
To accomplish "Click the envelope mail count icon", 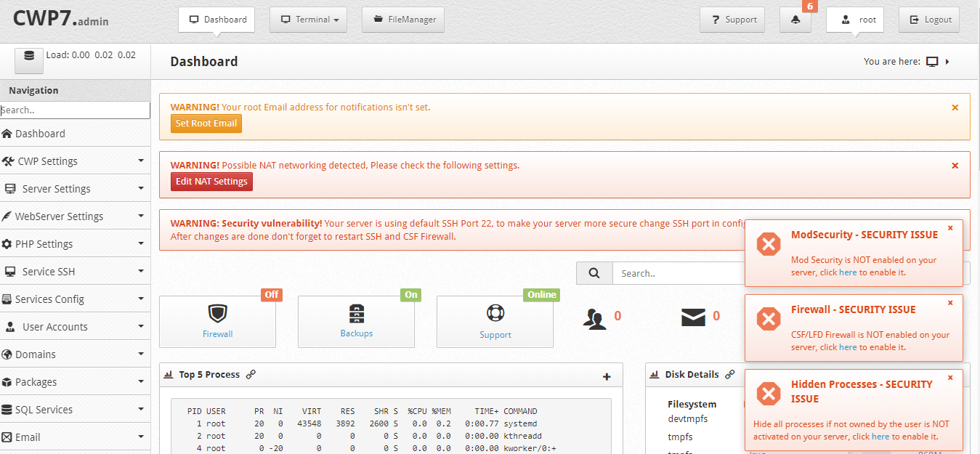I will click(693, 317).
